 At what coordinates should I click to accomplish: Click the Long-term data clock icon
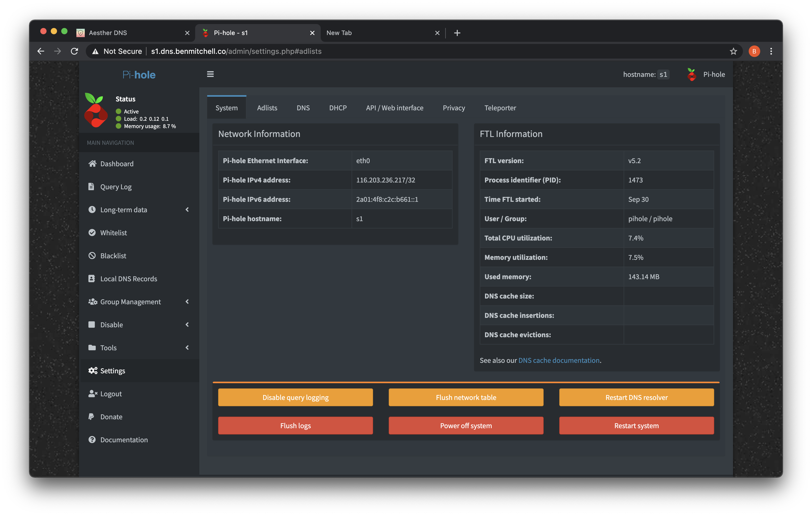92,209
